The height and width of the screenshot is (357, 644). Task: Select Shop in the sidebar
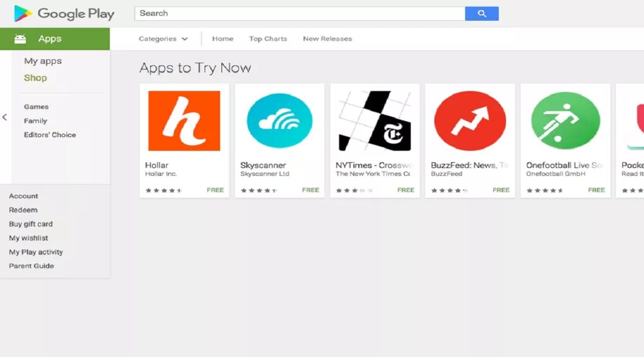[35, 77]
